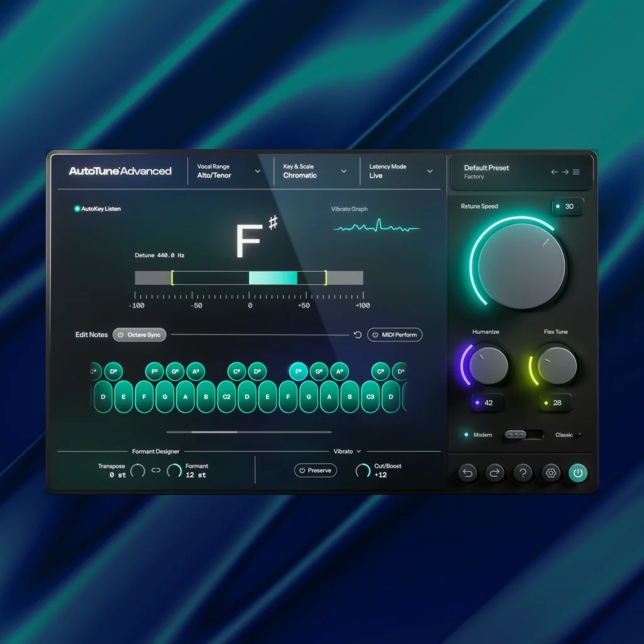Enable Octave Sync
Screen dimensions: 644x644
[x=139, y=335]
